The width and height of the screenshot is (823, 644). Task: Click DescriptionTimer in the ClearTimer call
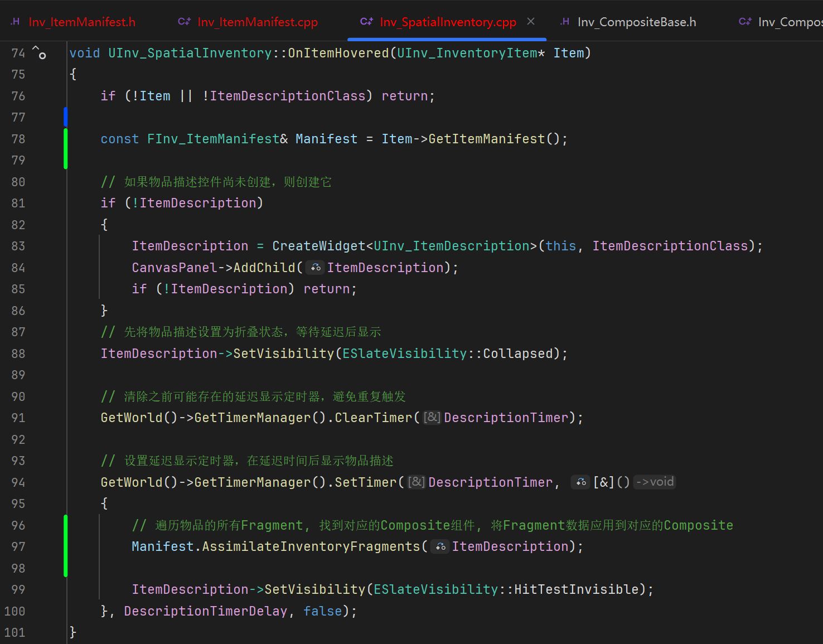click(x=506, y=418)
